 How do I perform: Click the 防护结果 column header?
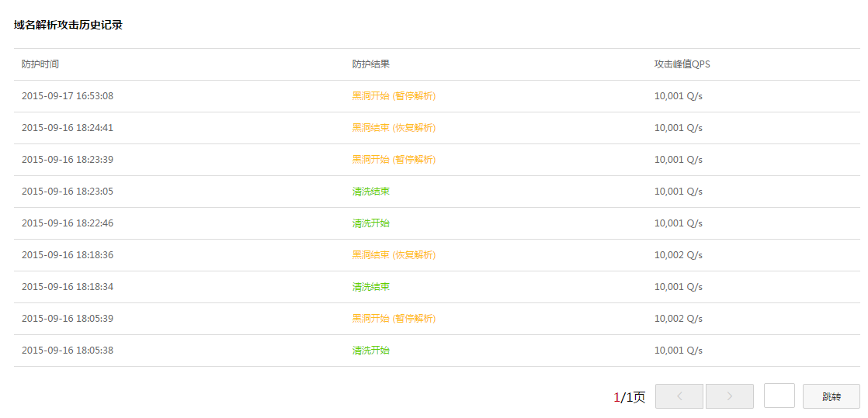pyautogui.click(x=370, y=64)
